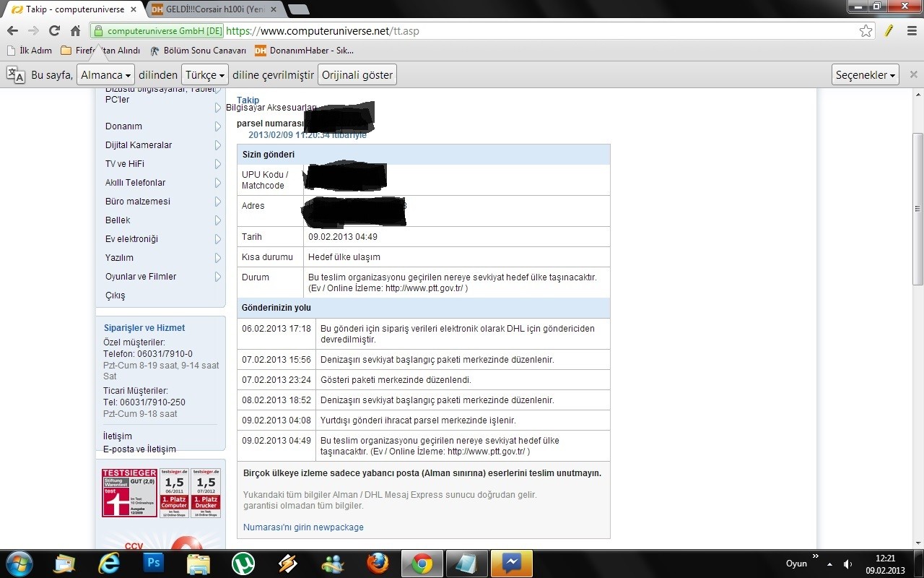Select the Chrome taskbar button
The width and height of the screenshot is (924, 578).
coord(422,564)
